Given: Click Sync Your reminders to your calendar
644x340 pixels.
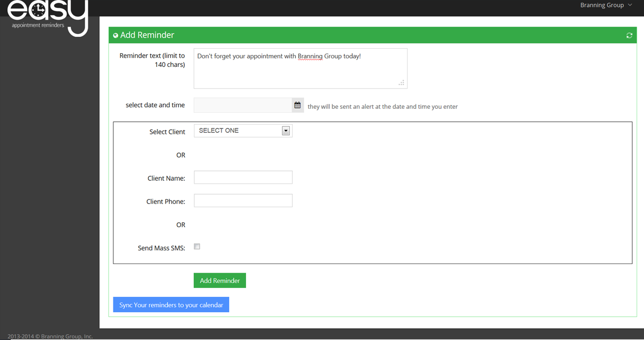Looking at the screenshot, I should pos(171,305).
